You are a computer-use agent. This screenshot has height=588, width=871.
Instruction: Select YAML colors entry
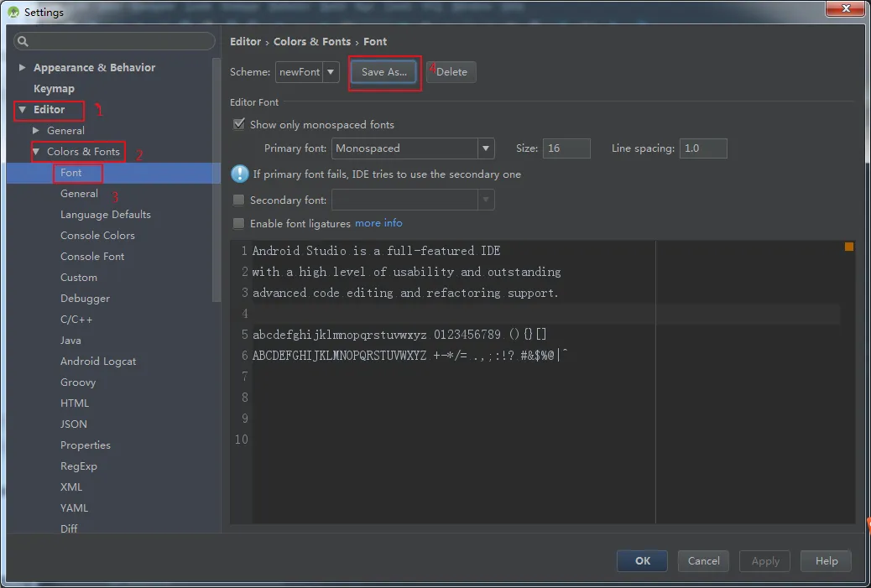(x=75, y=508)
